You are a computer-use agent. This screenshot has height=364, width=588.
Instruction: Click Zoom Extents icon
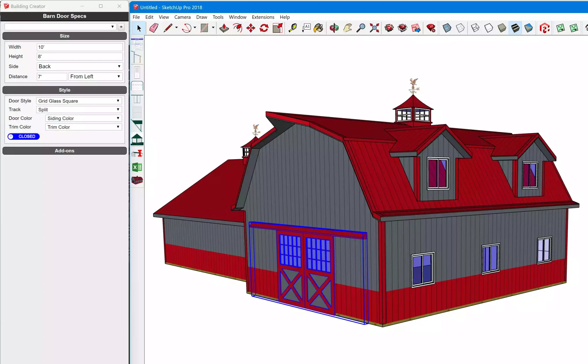point(374,28)
